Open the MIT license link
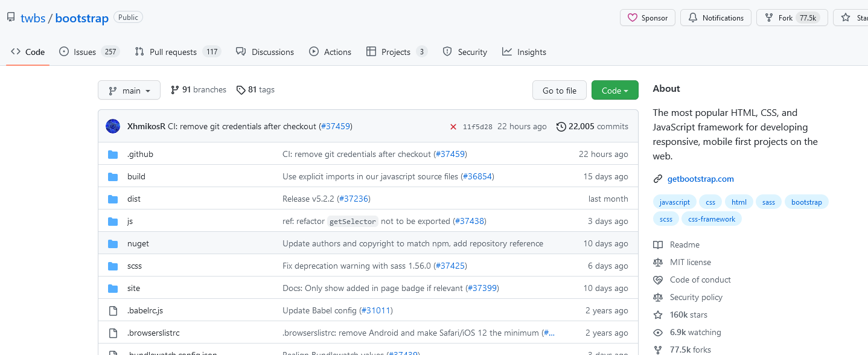The width and height of the screenshot is (868, 355). coord(691,262)
